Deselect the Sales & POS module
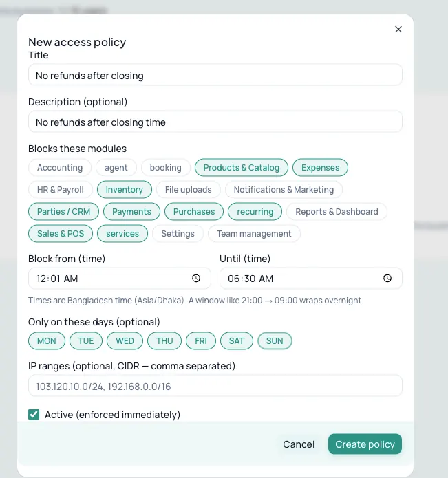Screen dimensions: 448x478 [61, 234]
